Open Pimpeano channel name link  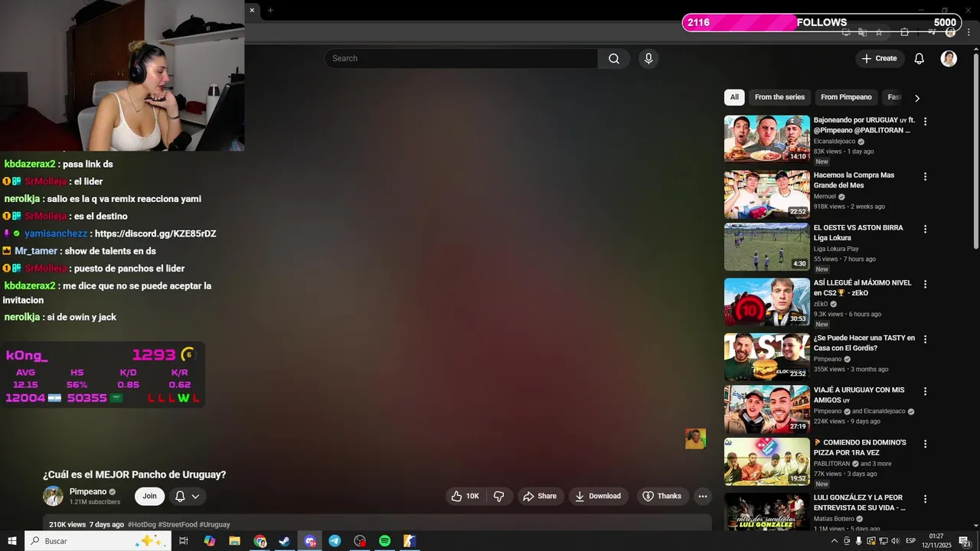(x=88, y=492)
